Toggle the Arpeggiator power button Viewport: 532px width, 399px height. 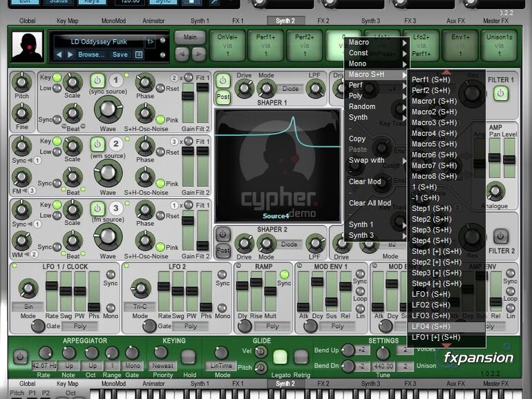[x=20, y=357]
